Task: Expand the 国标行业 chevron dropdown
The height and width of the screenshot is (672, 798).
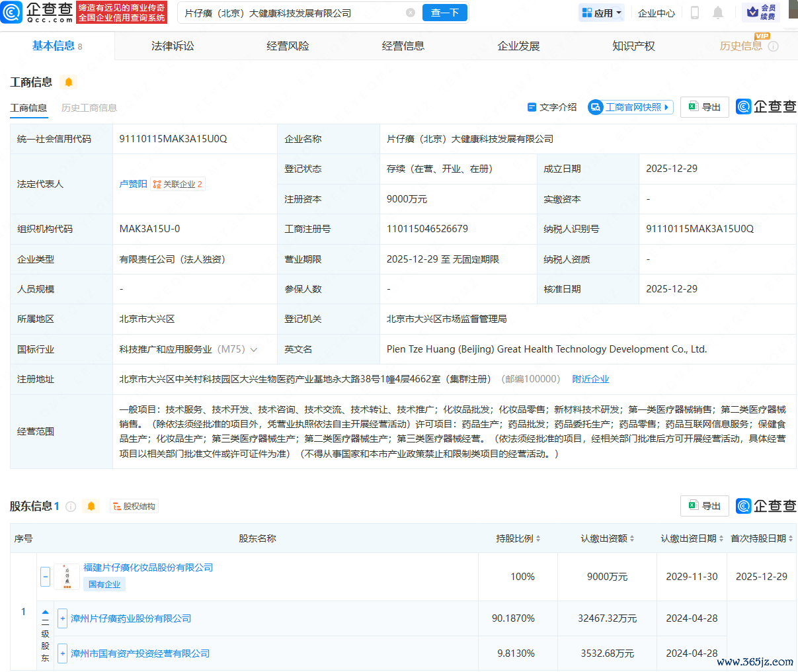Action: [x=254, y=350]
